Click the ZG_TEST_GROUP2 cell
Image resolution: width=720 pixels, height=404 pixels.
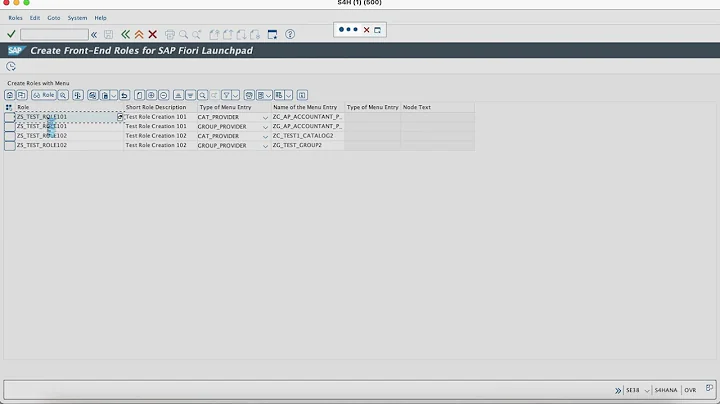tap(307, 146)
